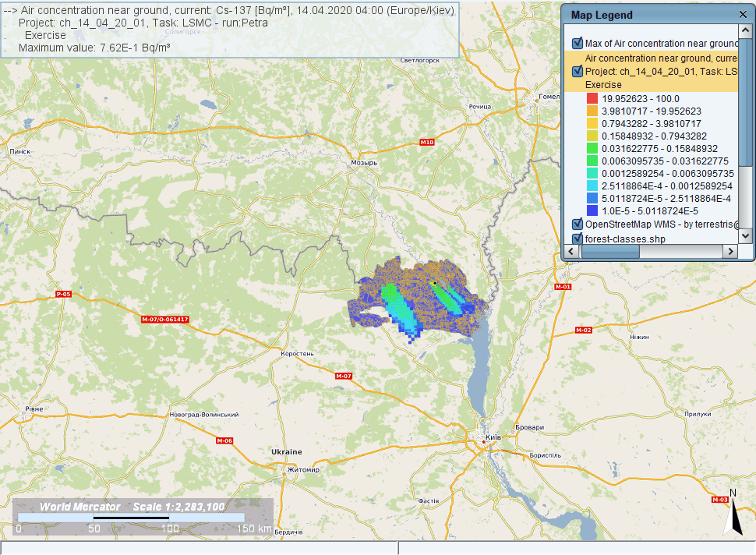Click the World Mercator scale bar
The image size is (756, 555).
tap(131, 518)
